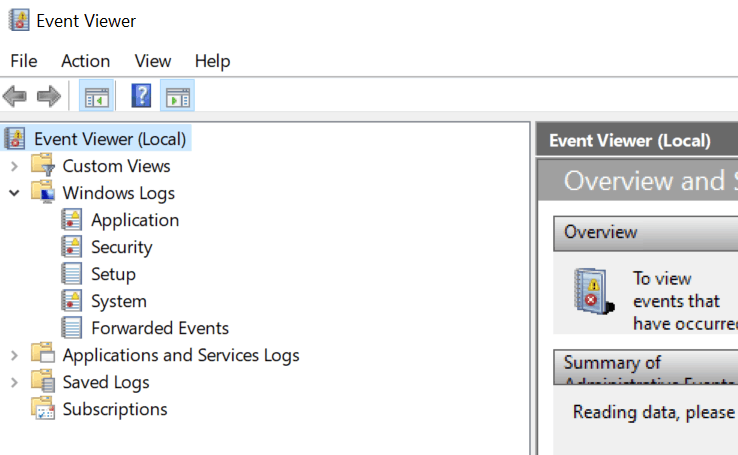Click the System log icon
Image resolution: width=738 pixels, height=455 pixels.
tap(72, 301)
